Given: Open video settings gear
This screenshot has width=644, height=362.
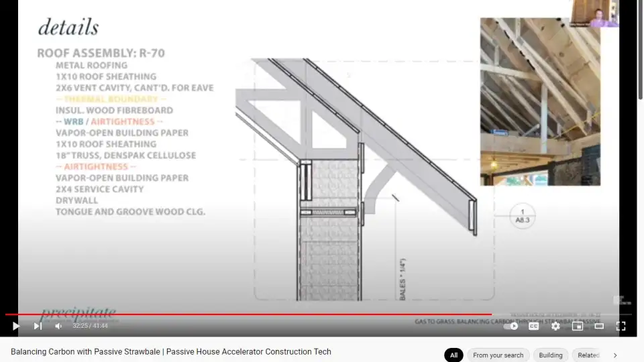Looking at the screenshot, I should pos(555,326).
